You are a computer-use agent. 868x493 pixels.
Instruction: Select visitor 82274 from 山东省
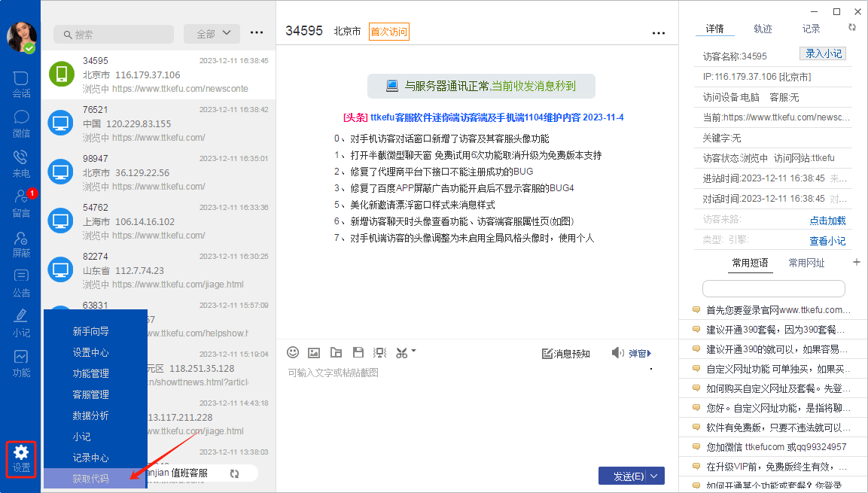click(x=159, y=270)
